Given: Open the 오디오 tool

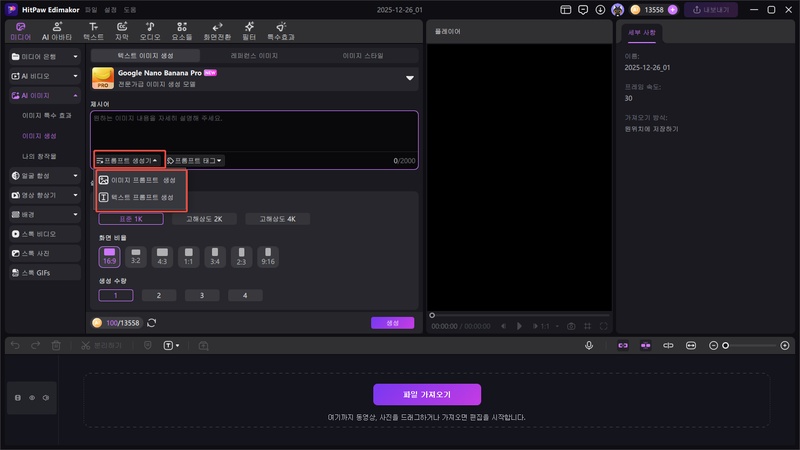Looking at the screenshot, I should [x=150, y=31].
